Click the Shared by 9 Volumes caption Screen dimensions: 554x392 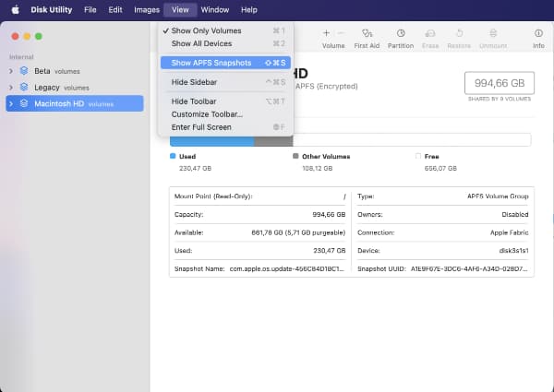point(500,99)
